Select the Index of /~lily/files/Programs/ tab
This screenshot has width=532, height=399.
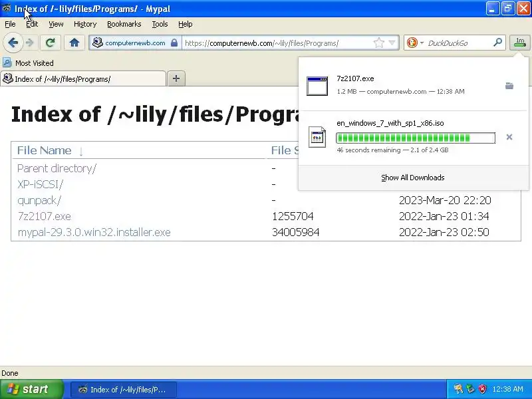(x=83, y=79)
